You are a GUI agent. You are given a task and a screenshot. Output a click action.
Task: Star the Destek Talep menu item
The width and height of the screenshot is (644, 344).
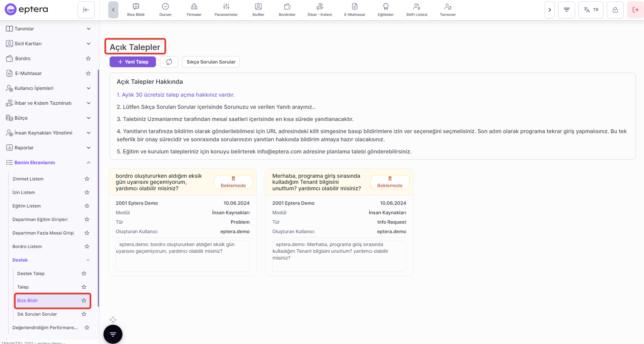point(84,273)
